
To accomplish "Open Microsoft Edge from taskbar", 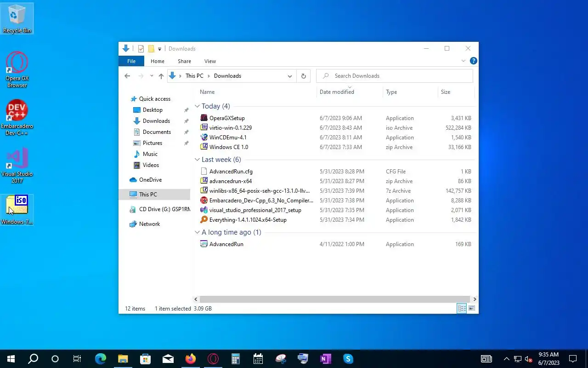I will tap(100, 359).
